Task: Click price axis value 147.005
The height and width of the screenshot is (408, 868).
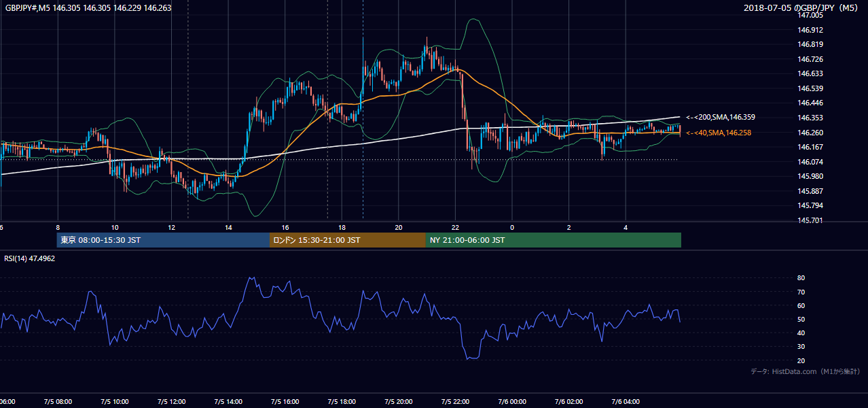Action: (x=811, y=14)
